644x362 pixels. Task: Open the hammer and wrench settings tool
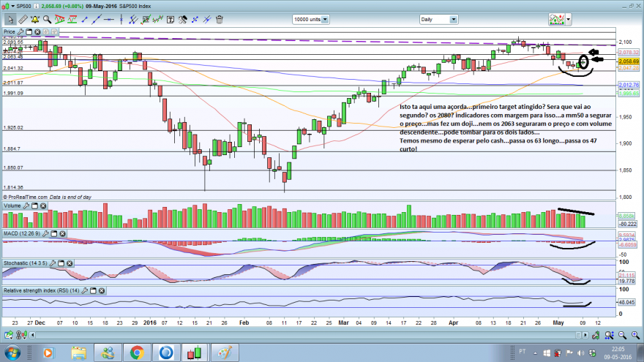tap(182, 19)
